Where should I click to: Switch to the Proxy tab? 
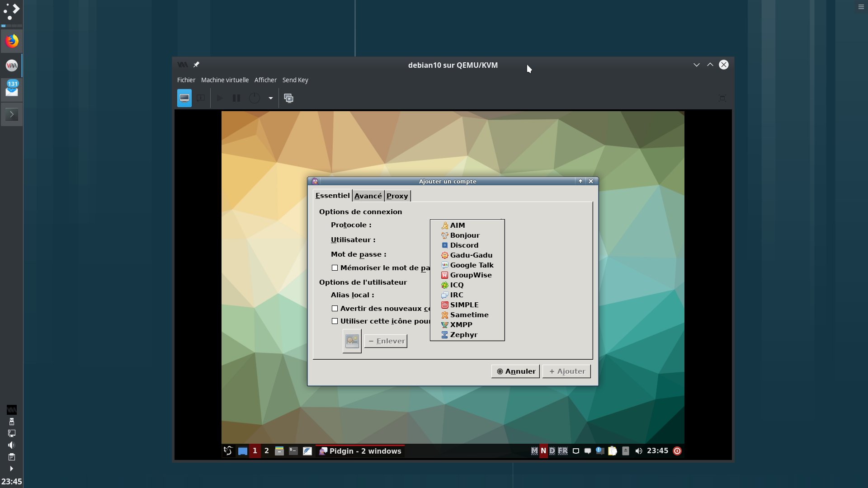pyautogui.click(x=397, y=196)
